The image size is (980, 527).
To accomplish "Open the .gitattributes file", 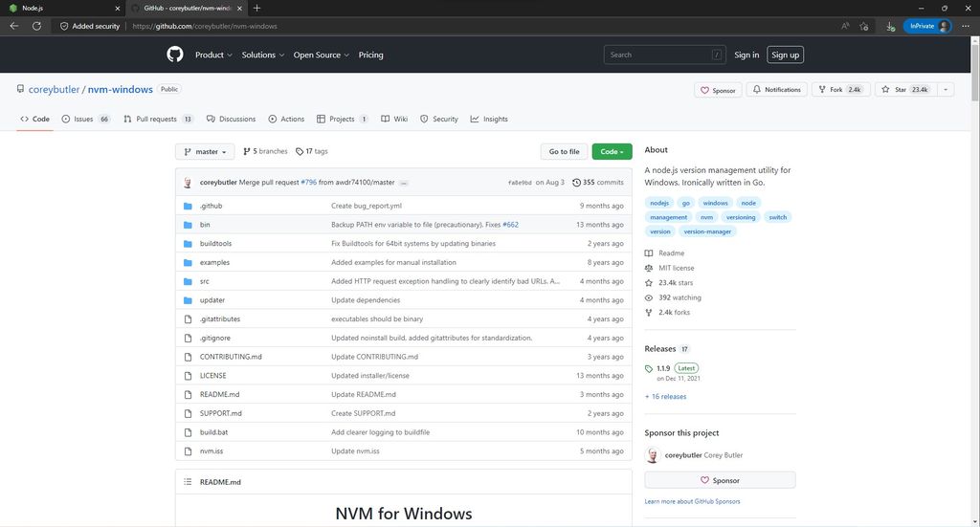I will pos(220,318).
